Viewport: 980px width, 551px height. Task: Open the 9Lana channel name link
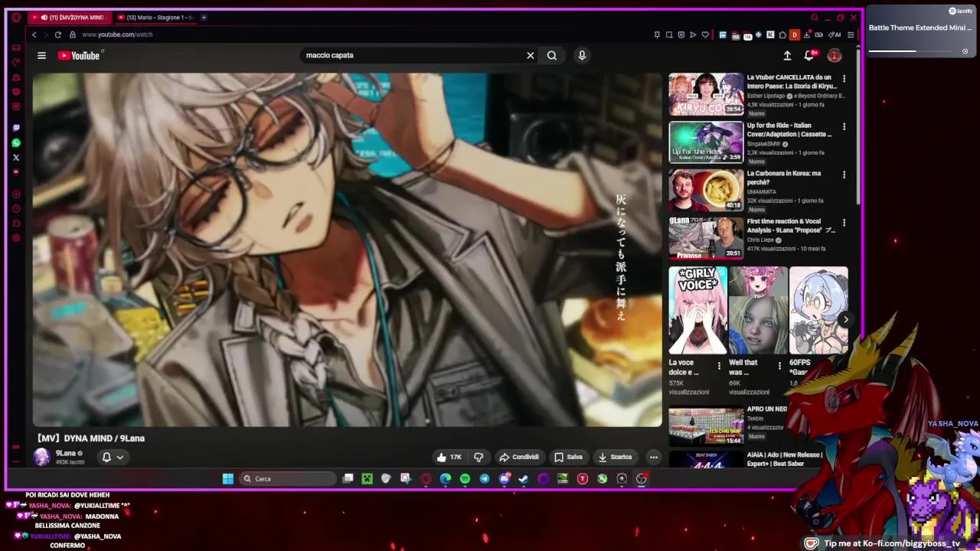(66, 453)
